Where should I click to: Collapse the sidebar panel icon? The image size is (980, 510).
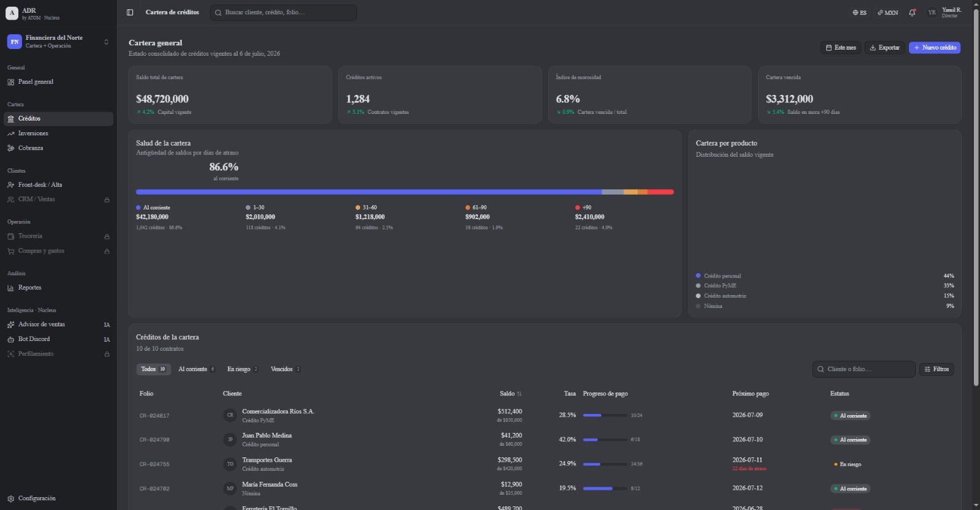(130, 12)
